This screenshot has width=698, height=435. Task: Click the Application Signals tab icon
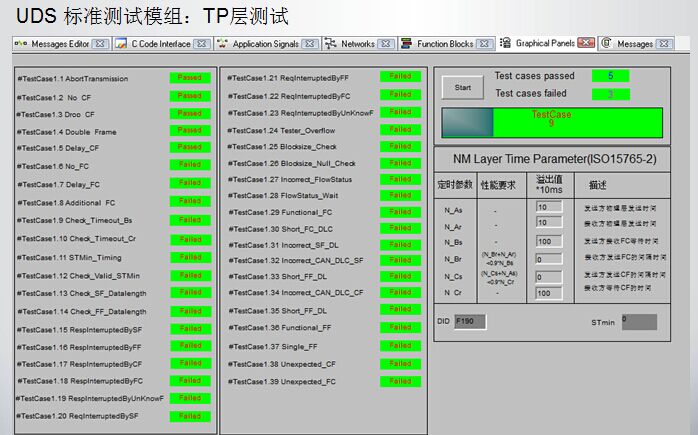[x=223, y=44]
